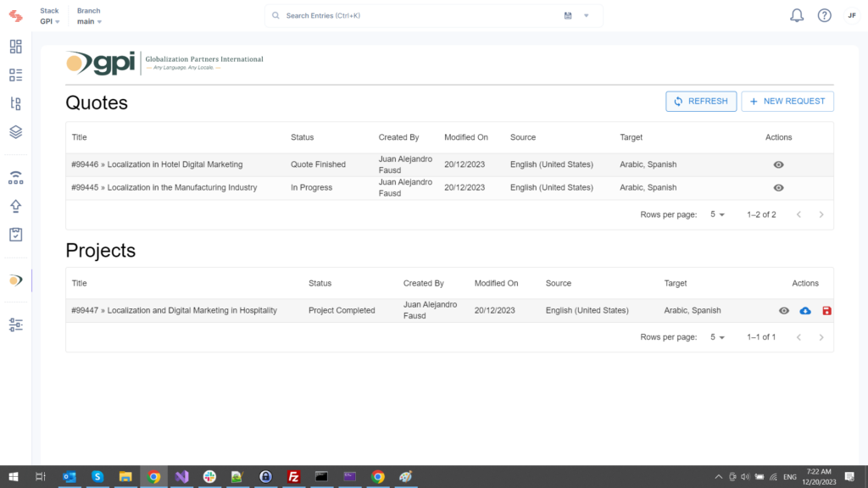Open the taskbar clock and date
The image size is (868, 488).
pyautogui.click(x=819, y=476)
